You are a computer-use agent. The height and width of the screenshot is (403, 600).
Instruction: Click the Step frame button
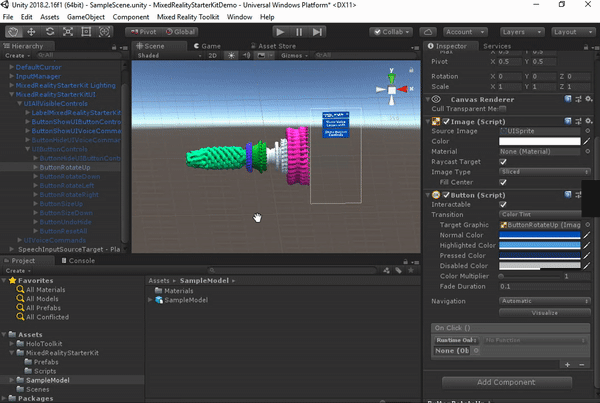[319, 32]
